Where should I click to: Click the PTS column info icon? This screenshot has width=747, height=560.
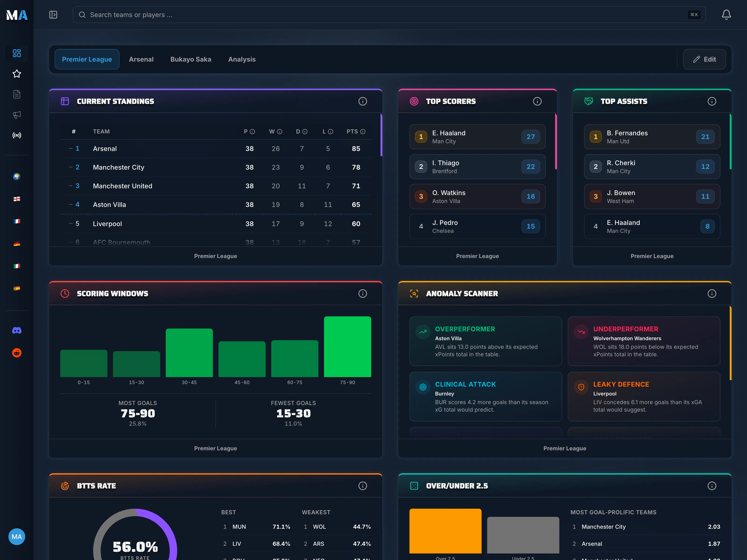[363, 132]
